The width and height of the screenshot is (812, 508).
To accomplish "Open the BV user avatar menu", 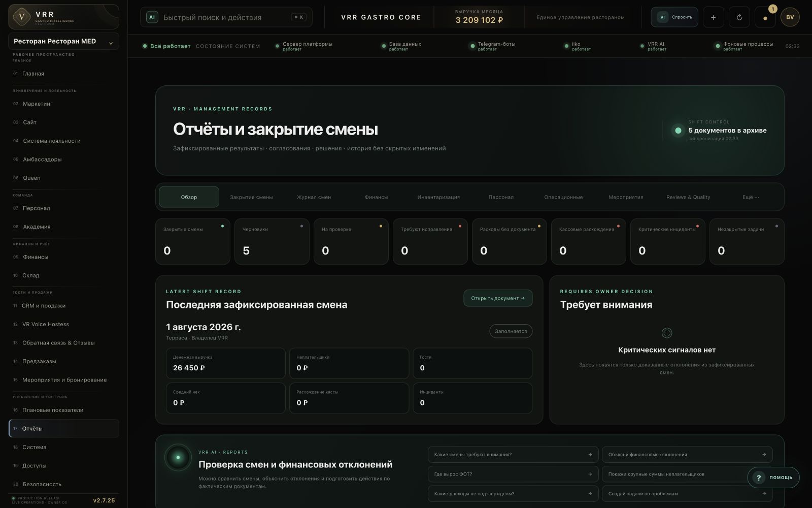I will tap(790, 17).
